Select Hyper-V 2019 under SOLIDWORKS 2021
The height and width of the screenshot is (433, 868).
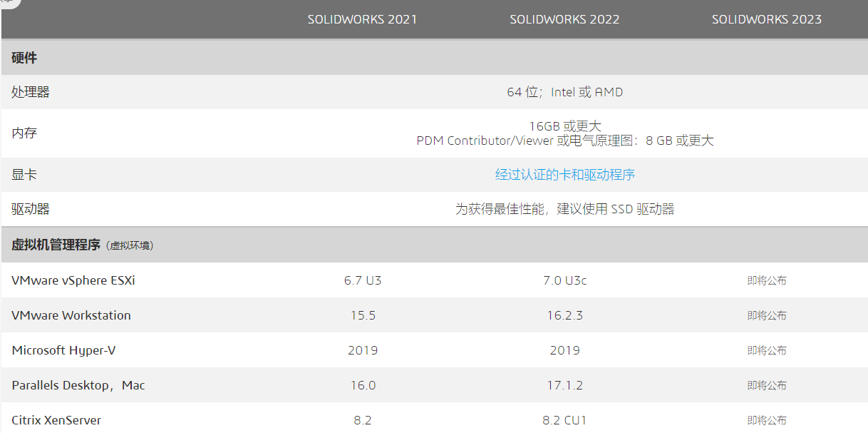(363, 350)
